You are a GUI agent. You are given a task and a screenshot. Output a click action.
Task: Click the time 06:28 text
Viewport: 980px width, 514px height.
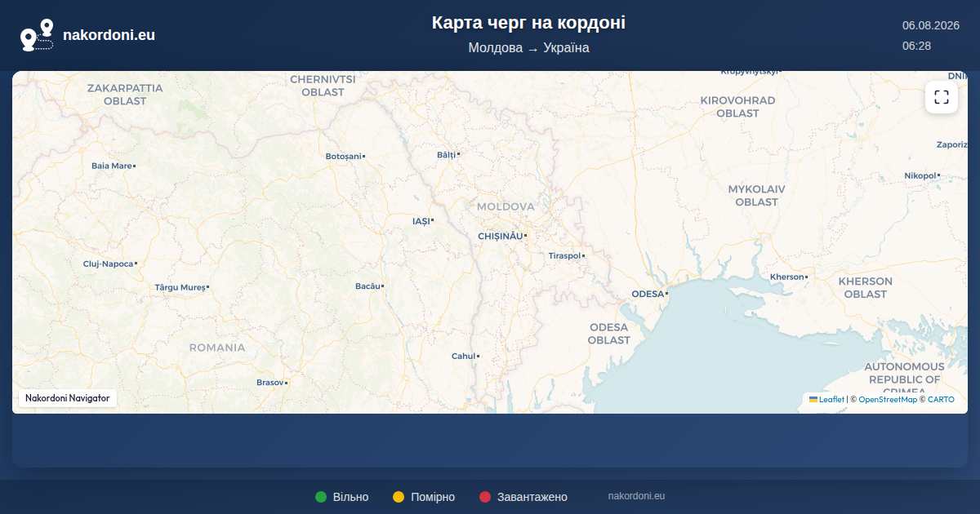916,46
